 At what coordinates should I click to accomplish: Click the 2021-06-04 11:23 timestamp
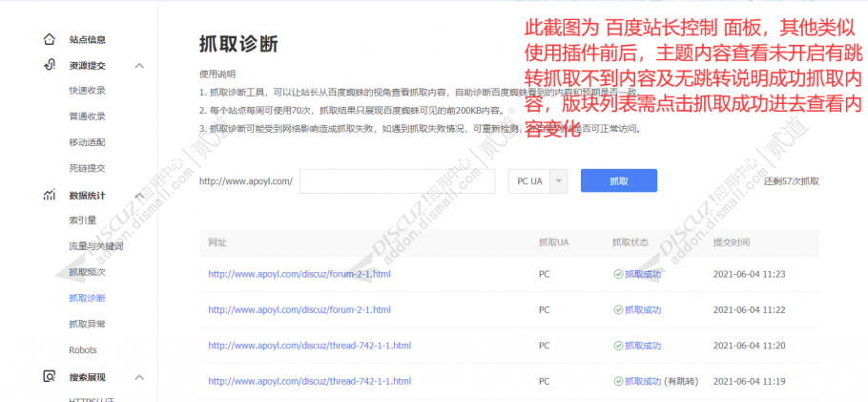[749, 274]
